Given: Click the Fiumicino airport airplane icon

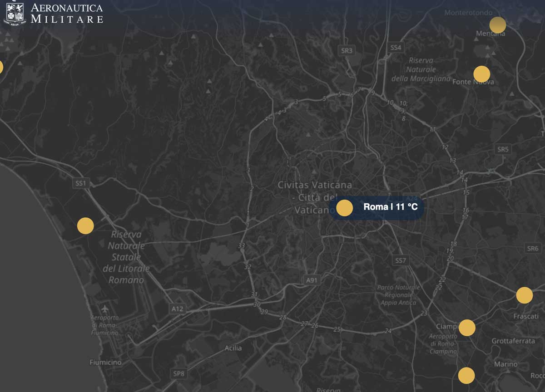Looking at the screenshot, I should coord(106,309).
